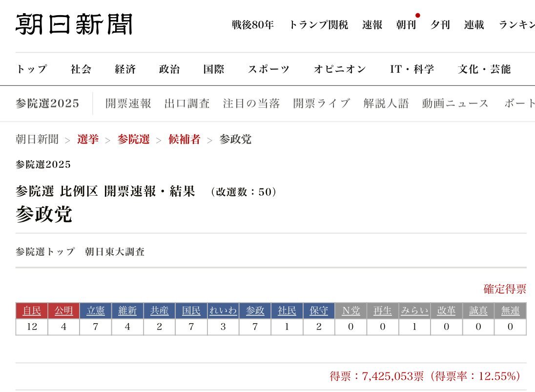Open the 連載 link
This screenshot has height=392, width=535.
click(474, 24)
